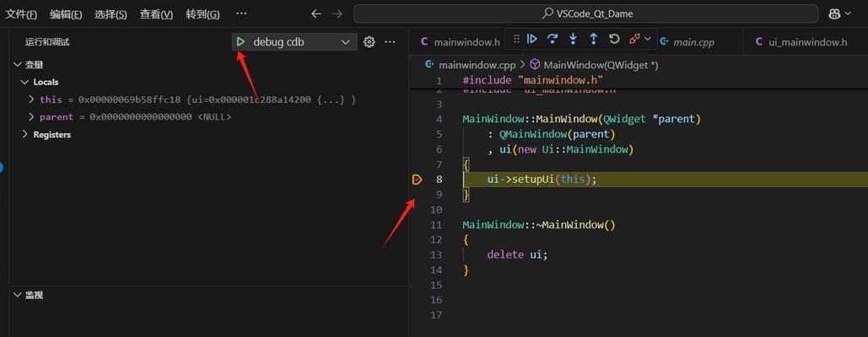Open the dropdown beside the disconnect icon
868x337 pixels.
(648, 39)
